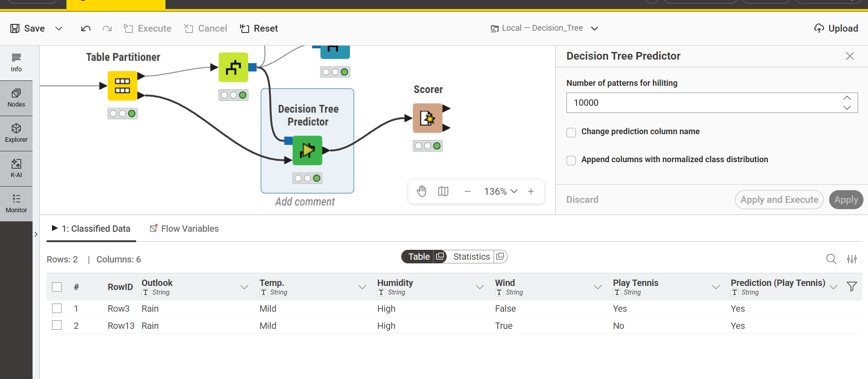868x379 pixels.
Task: Click the Add comment text under the predictor
Action: (305, 202)
